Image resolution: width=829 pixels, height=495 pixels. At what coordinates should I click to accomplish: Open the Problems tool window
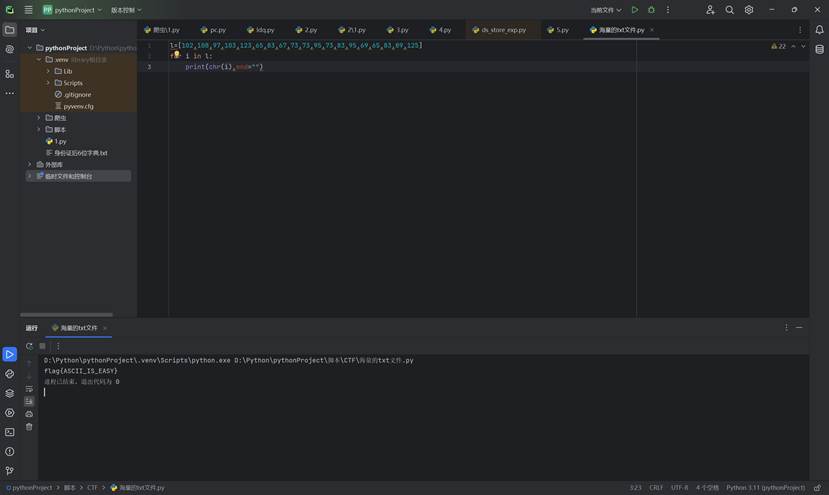coord(10,452)
